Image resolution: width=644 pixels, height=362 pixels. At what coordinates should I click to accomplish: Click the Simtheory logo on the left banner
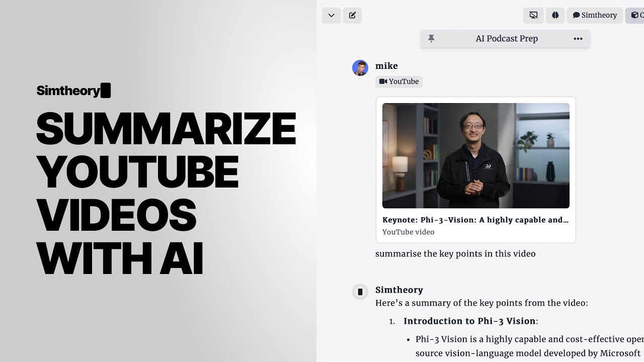pos(73,90)
